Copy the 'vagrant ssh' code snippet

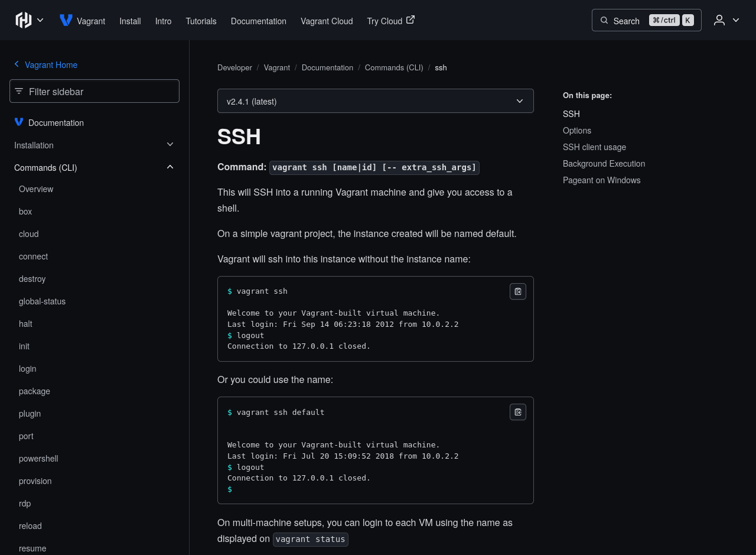pos(518,291)
